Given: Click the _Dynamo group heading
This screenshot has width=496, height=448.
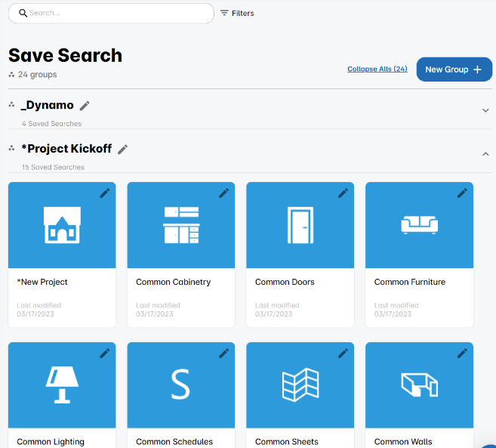Looking at the screenshot, I should tap(47, 105).
